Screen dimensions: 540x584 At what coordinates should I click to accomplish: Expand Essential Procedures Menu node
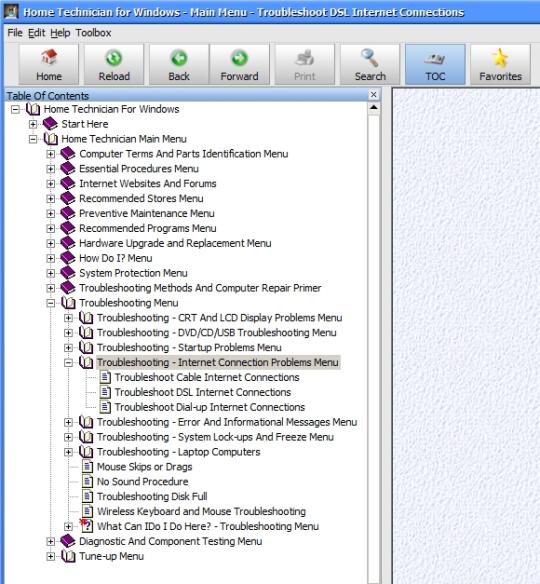click(x=51, y=169)
